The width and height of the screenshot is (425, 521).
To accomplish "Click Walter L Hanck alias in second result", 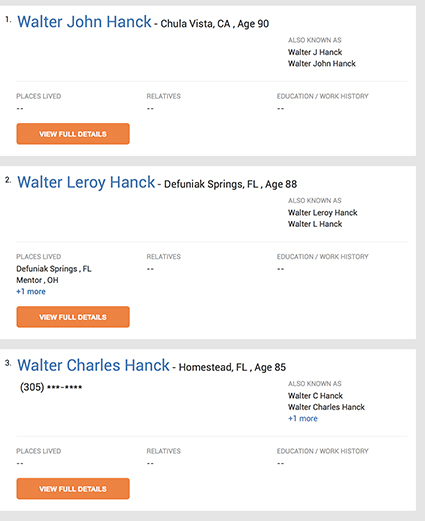I will [315, 224].
